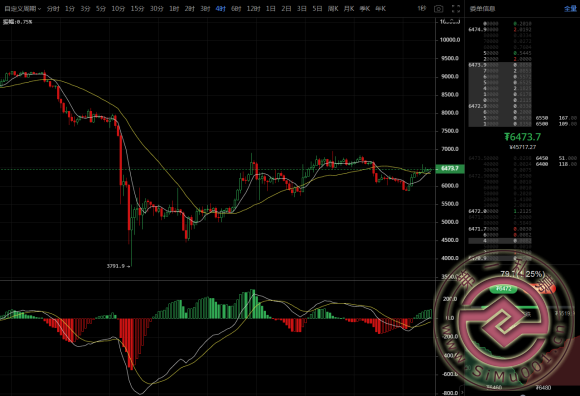Select the 1分 interval
580x396 pixels.
(x=70, y=9)
